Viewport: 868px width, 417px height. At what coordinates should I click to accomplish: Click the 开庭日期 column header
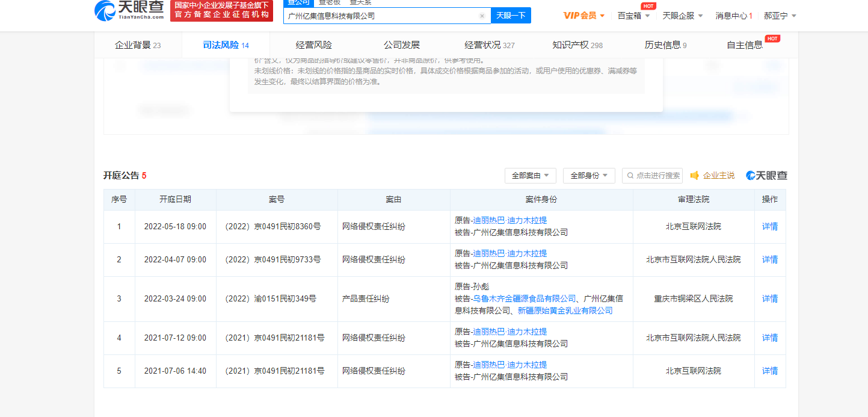176,200
